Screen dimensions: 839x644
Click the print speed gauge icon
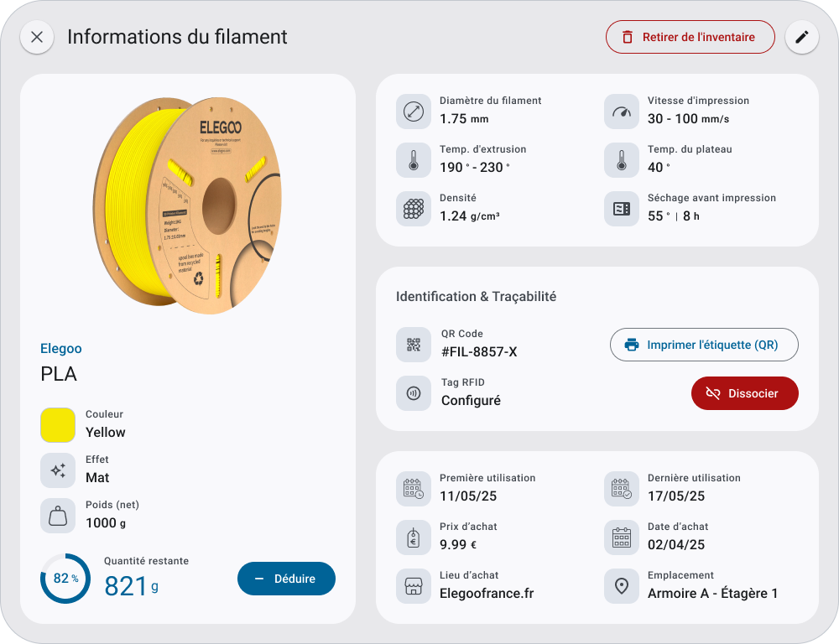click(x=621, y=111)
